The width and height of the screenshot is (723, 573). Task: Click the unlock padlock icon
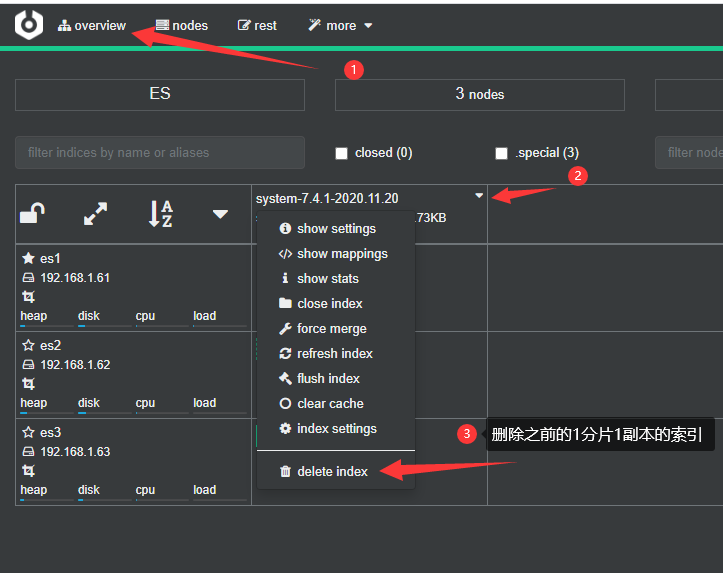[x=32, y=213]
